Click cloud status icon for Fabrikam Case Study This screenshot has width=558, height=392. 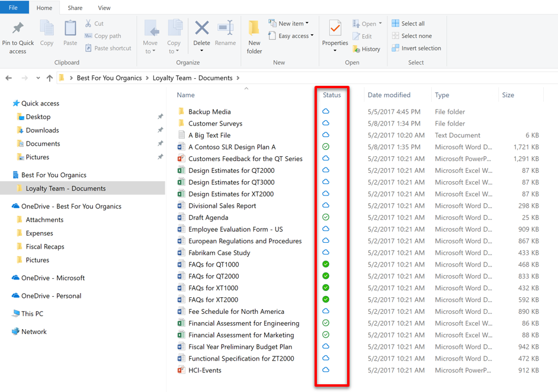point(326,252)
